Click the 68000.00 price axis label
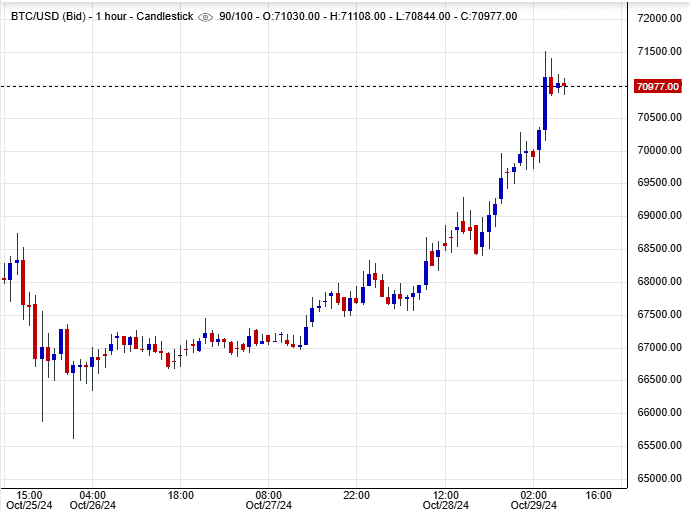This screenshot has width=690, height=512. point(658,281)
